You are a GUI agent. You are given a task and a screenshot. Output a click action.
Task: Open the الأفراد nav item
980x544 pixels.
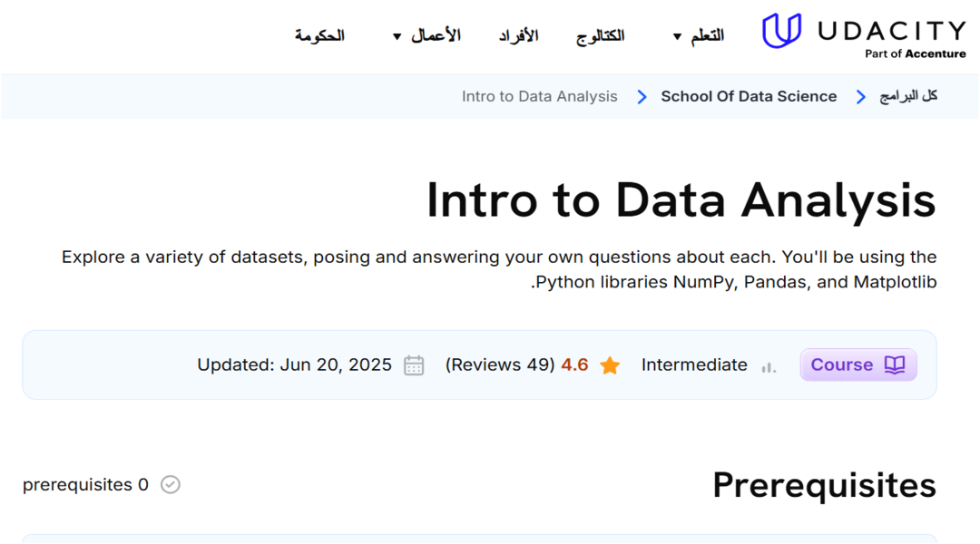tap(518, 36)
